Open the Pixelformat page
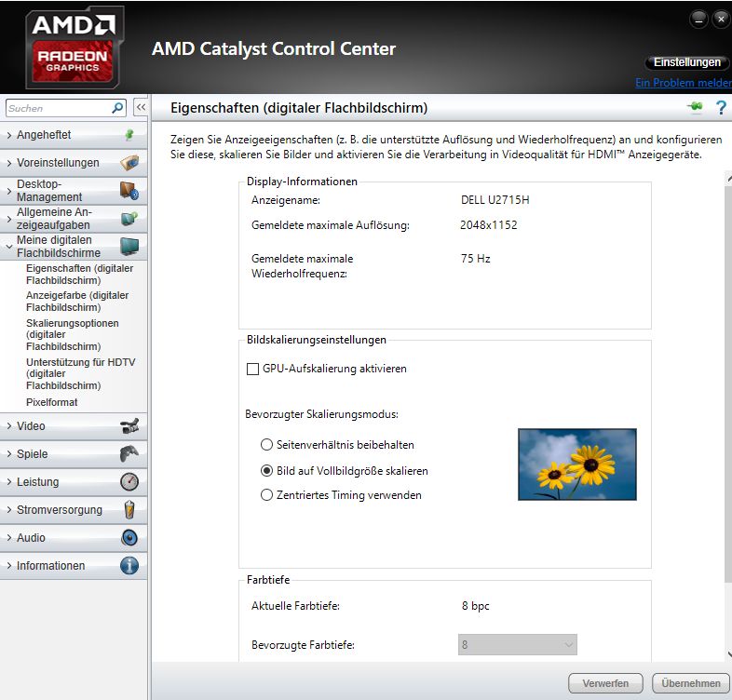The height and width of the screenshot is (700, 732). point(52,402)
